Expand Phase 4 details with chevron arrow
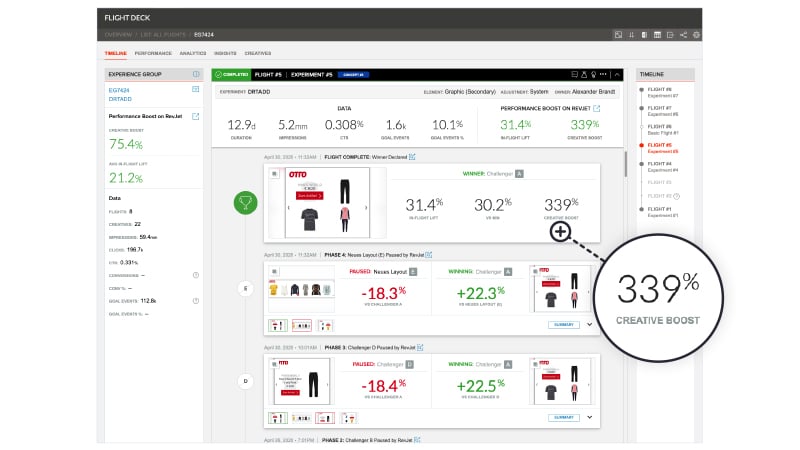The image size is (800, 450). (590, 324)
